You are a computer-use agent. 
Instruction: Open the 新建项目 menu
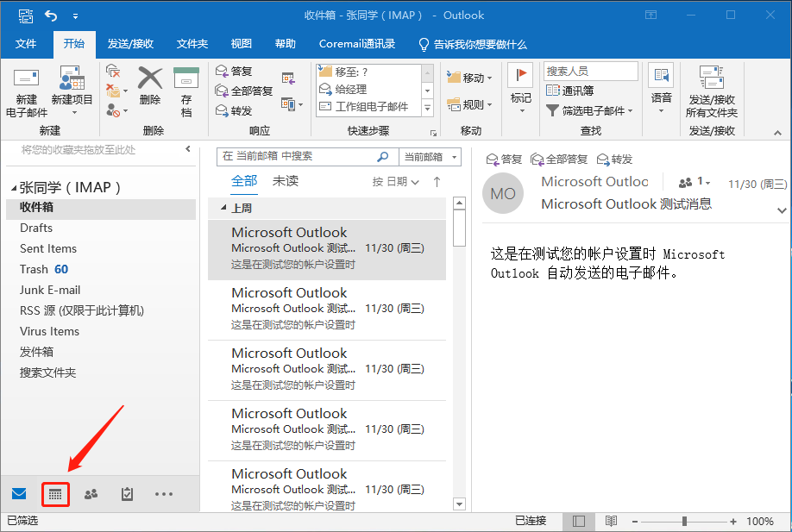[x=72, y=91]
